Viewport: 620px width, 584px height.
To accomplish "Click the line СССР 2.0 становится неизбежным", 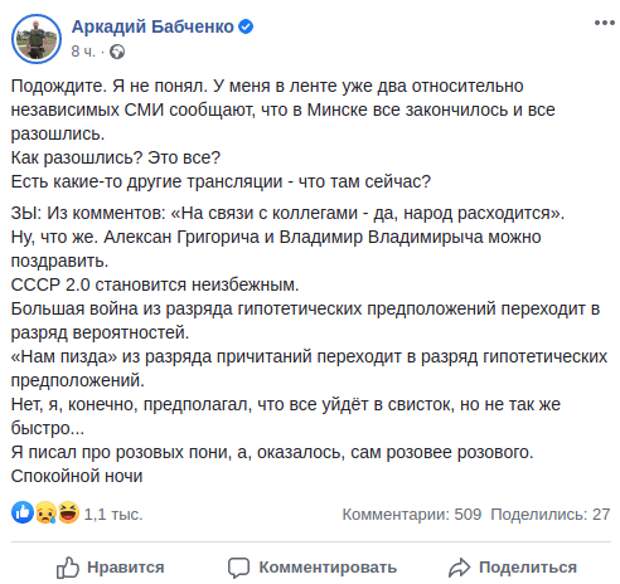I will coord(155,285).
